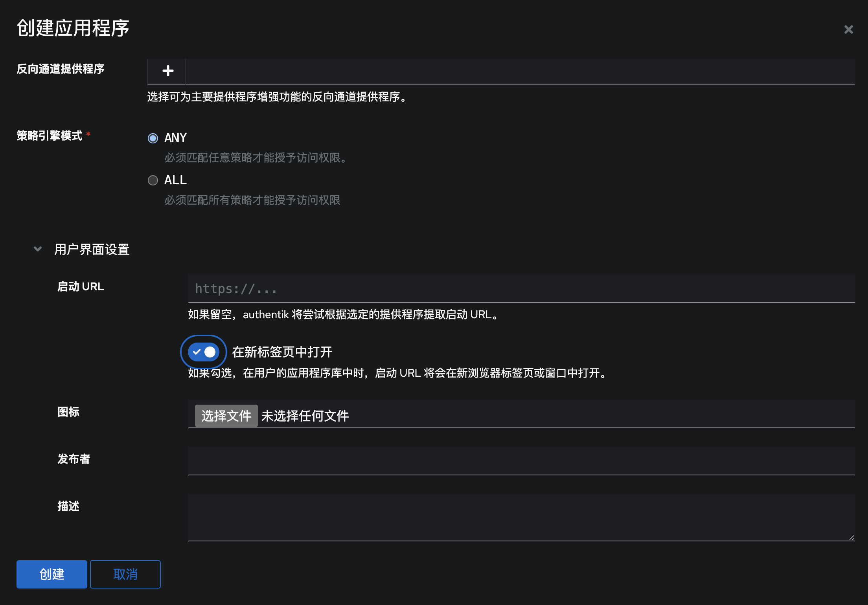Click the 在新标签页中打开 label to toggle it

[281, 352]
